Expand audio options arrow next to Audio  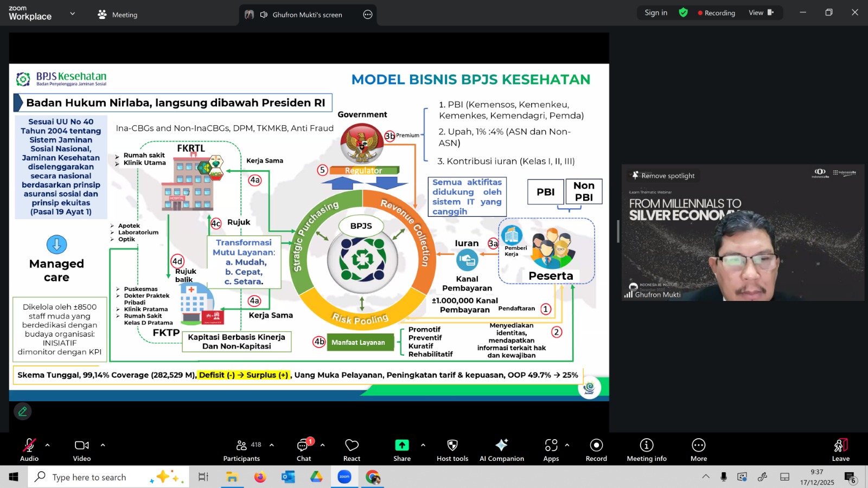point(48,445)
